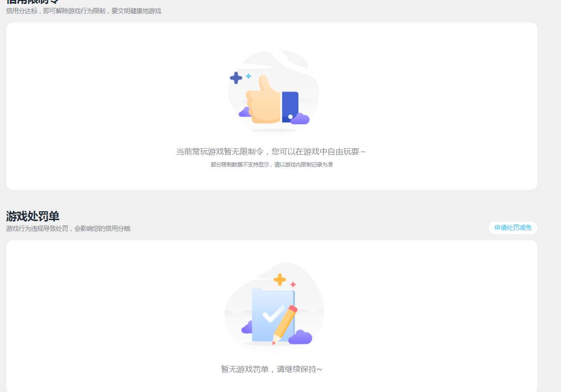Open the 申请处罚减免 penalty reduction link
The width and height of the screenshot is (561, 392).
click(x=512, y=227)
